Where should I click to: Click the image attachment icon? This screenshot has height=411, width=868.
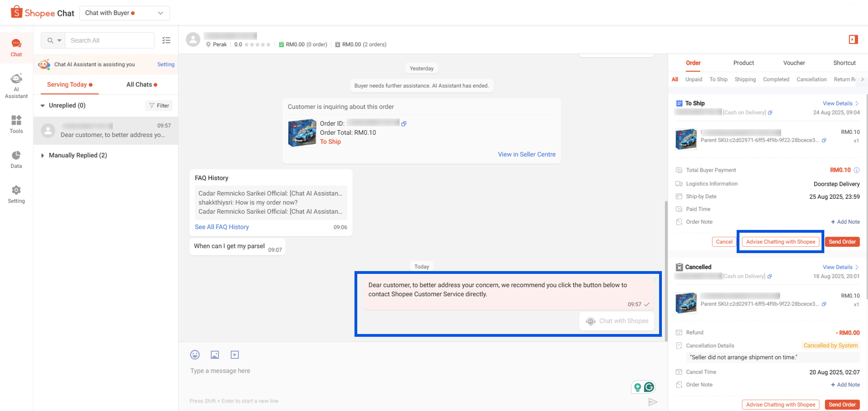coord(215,355)
